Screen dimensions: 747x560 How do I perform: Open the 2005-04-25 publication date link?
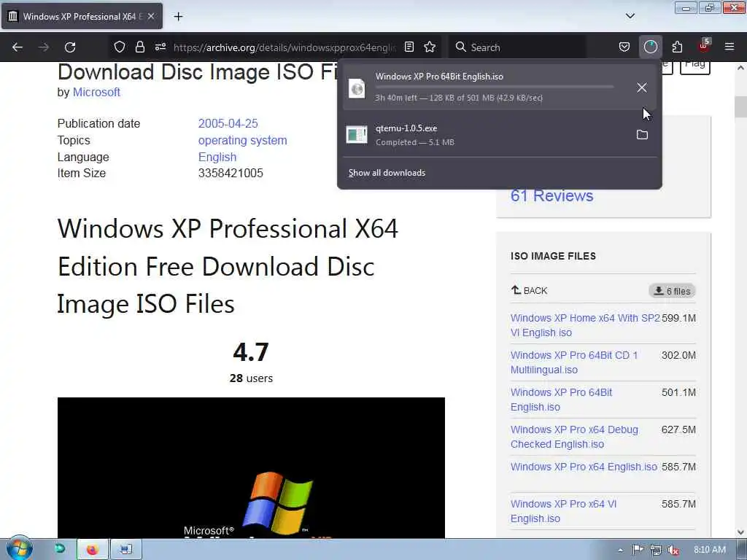(228, 123)
